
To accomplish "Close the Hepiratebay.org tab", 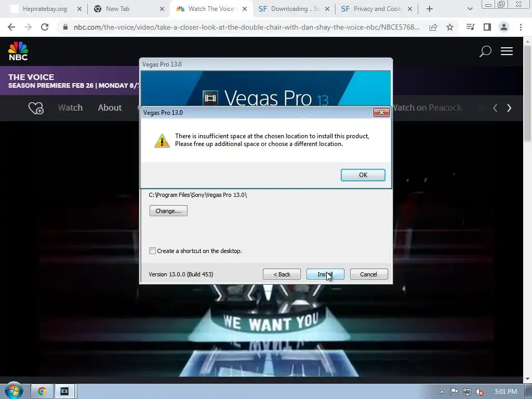I will tap(79, 9).
